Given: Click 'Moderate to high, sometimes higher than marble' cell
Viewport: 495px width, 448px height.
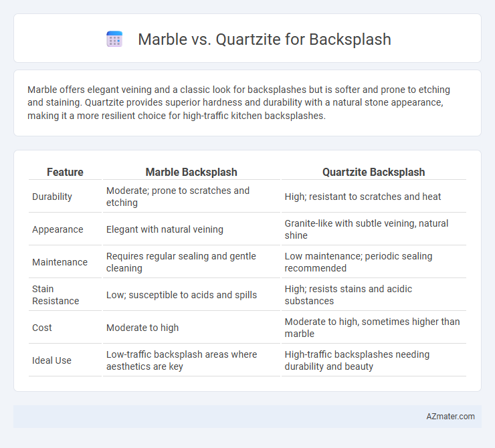Looking at the screenshot, I should (x=372, y=328).
